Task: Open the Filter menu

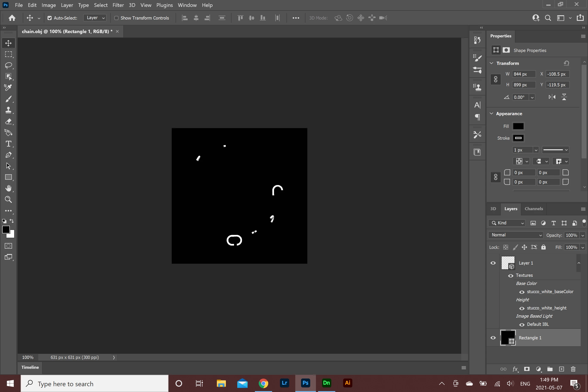Action: [x=118, y=5]
